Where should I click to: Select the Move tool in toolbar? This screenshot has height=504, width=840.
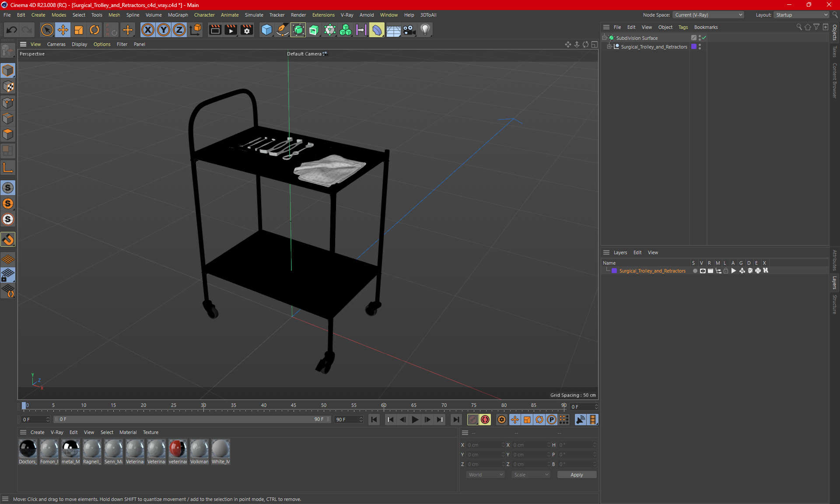[x=63, y=30]
